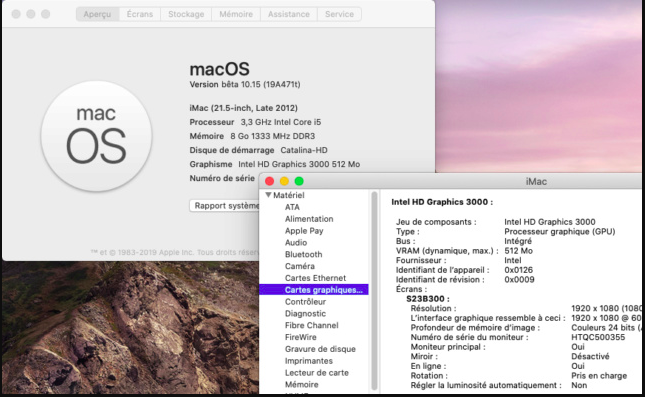This screenshot has width=645, height=397.
Task: Select Audio in the sidebar
Action: [x=296, y=243]
